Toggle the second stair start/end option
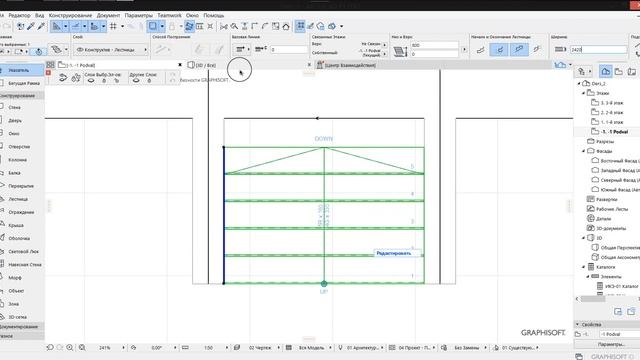Screen dimensions: 640x360 [499, 50]
